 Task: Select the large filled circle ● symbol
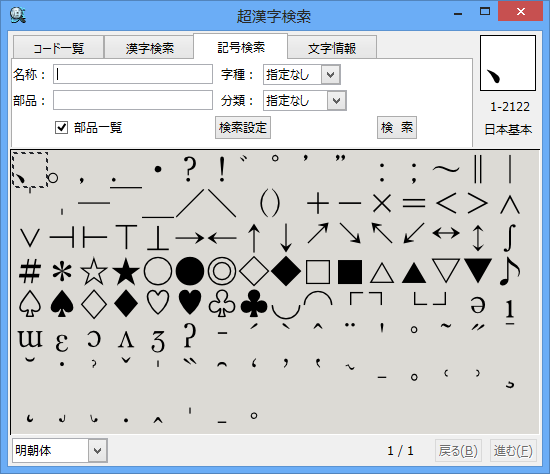click(190, 271)
